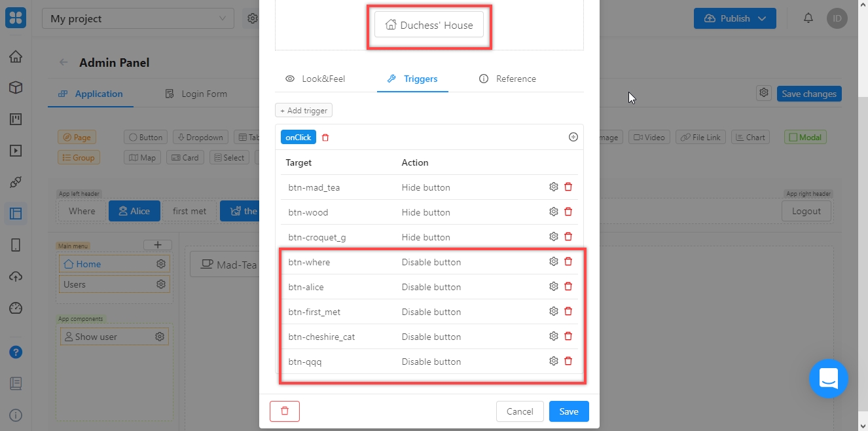Open settings gear for btn-cheshire_cat row
Image resolution: width=868 pixels, height=431 pixels.
coord(554,337)
